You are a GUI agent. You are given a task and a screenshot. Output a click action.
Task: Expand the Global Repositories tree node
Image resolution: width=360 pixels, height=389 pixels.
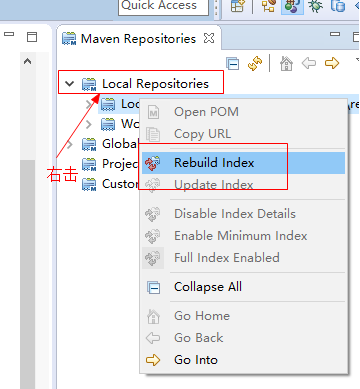70,144
